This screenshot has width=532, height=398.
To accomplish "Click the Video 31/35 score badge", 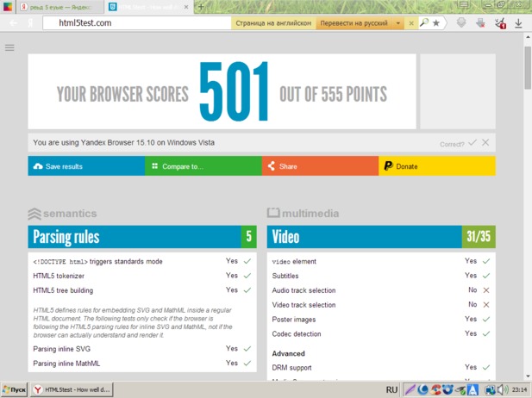I will [x=479, y=237].
